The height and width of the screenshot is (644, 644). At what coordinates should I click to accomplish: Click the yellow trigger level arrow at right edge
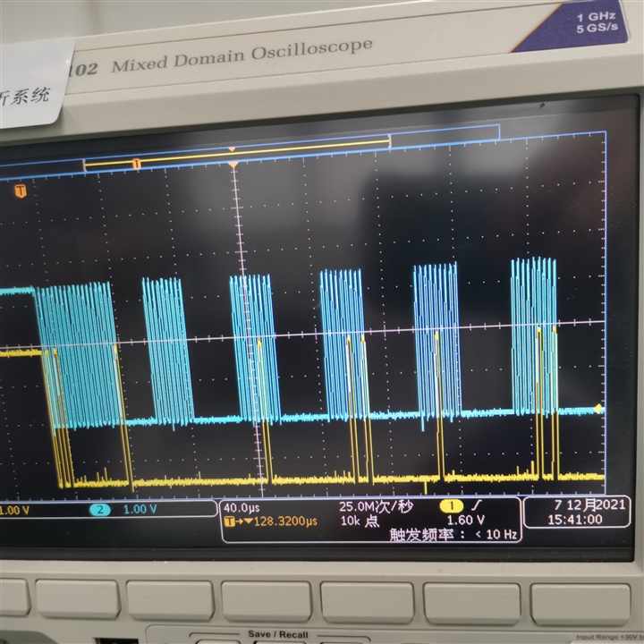(598, 408)
